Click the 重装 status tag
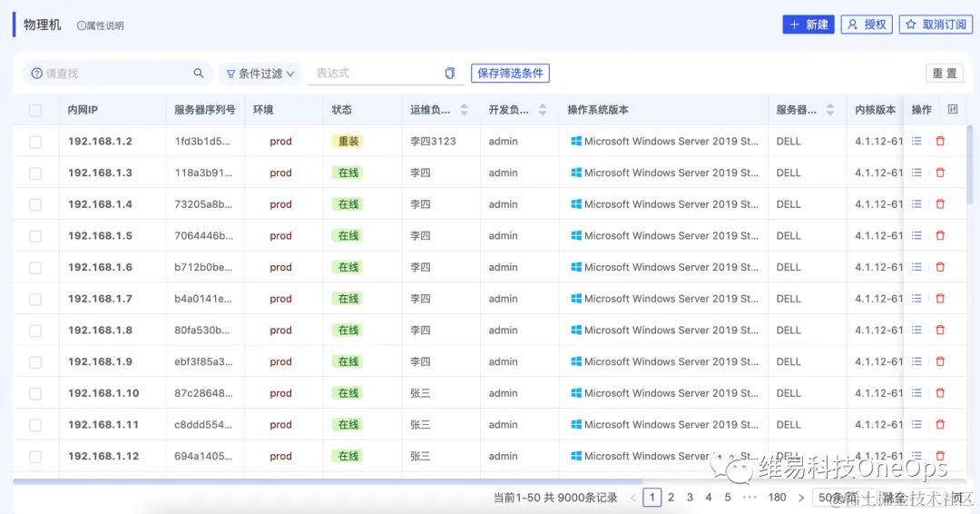Viewport: 980px width, 514px height. (348, 142)
